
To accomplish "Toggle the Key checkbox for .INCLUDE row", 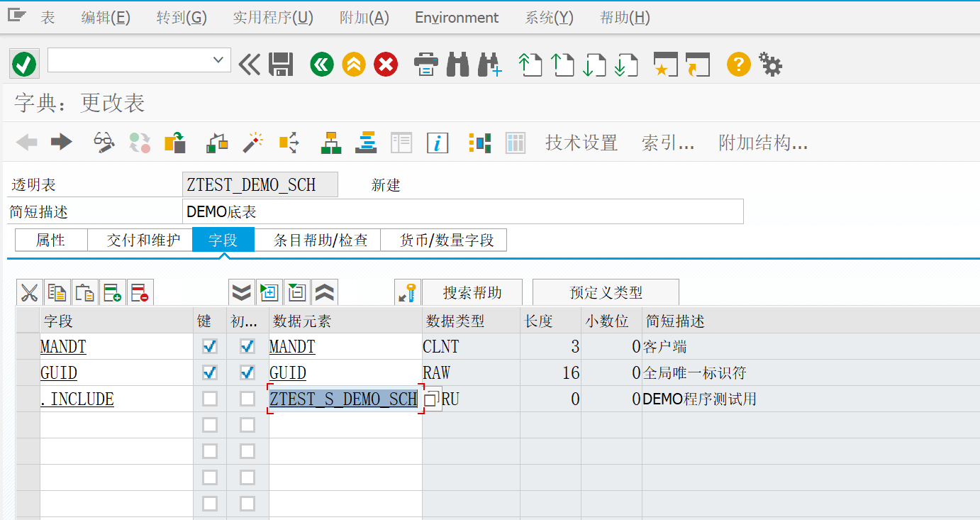I will point(210,399).
